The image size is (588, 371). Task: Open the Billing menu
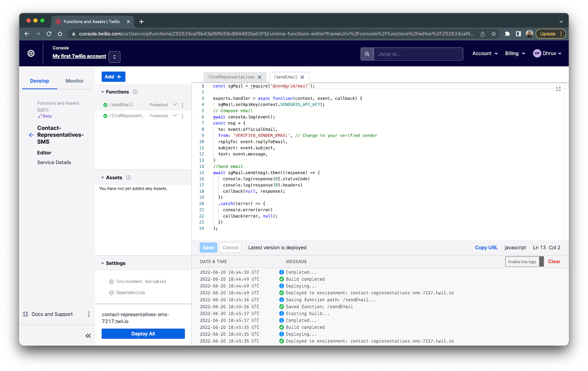[x=515, y=53]
